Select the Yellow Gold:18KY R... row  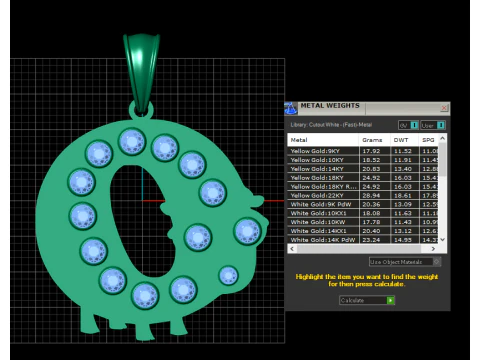pos(363,187)
